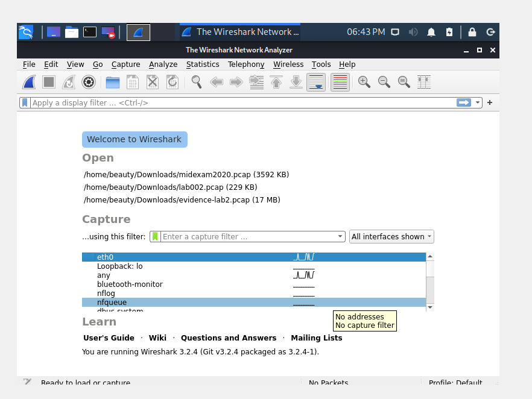
Task: Open the Wireless menu
Action: coord(288,64)
